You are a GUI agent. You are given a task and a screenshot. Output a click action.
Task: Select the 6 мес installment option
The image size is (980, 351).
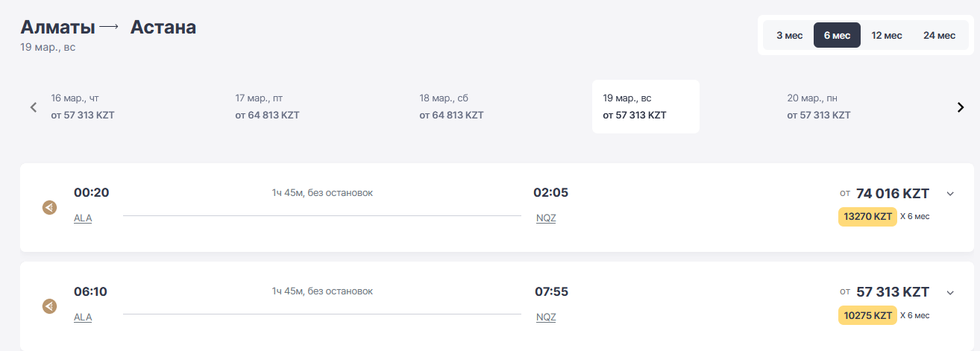click(x=837, y=35)
